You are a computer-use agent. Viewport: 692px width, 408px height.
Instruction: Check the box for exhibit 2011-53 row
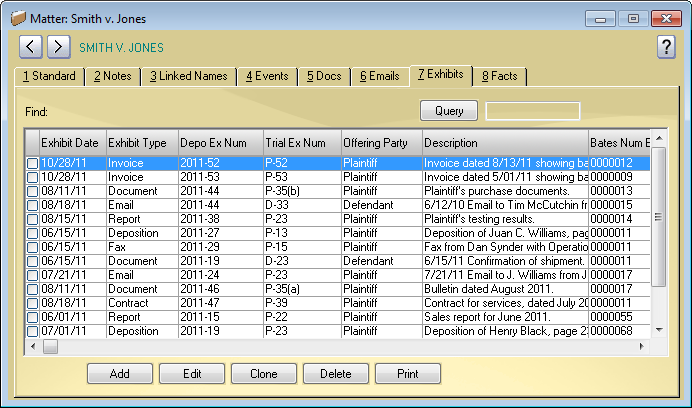pos(32,178)
